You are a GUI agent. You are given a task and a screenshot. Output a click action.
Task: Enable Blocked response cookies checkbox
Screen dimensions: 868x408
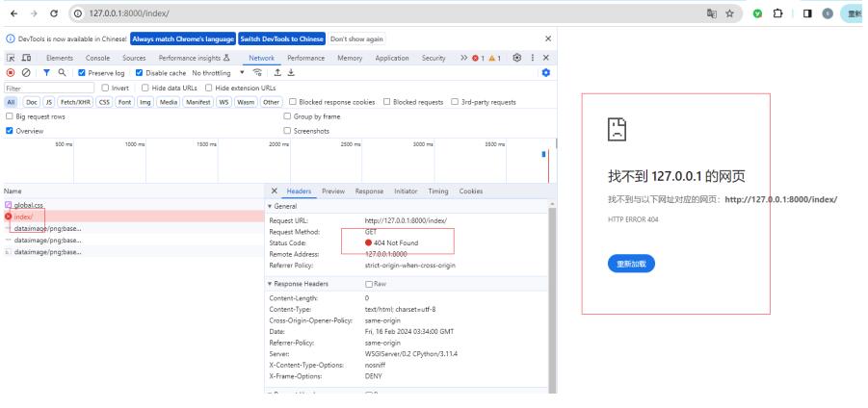click(292, 102)
